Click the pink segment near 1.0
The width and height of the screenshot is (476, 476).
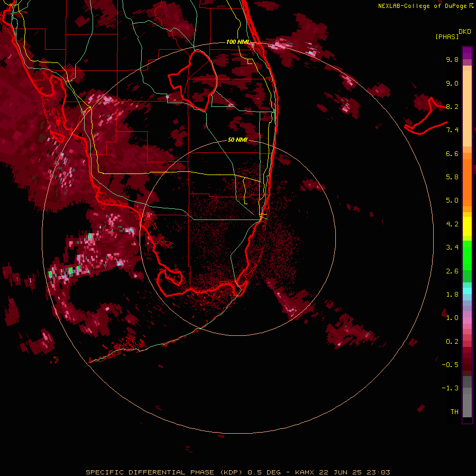tap(467, 321)
